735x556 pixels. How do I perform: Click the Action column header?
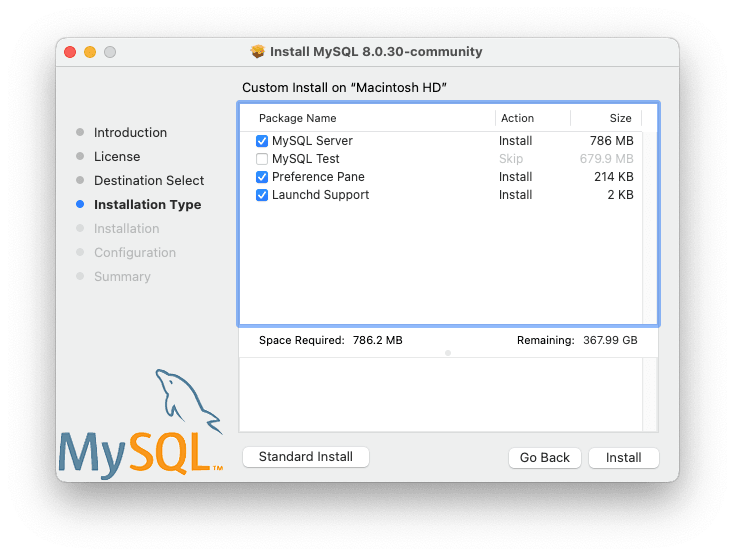[517, 118]
